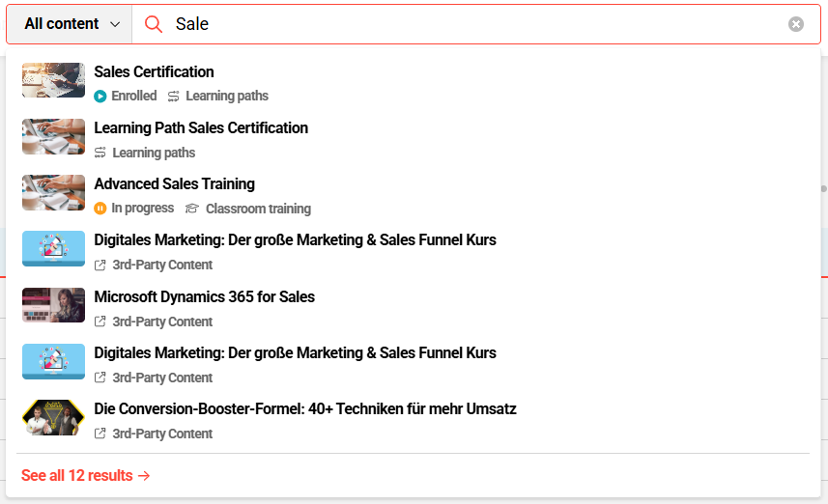Open the Sales Certification result
This screenshot has width=828, height=504.
pos(154,72)
